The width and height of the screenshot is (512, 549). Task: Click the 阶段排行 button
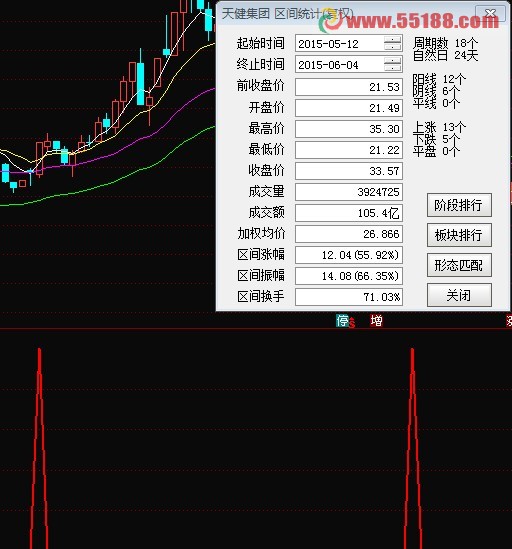[459, 205]
